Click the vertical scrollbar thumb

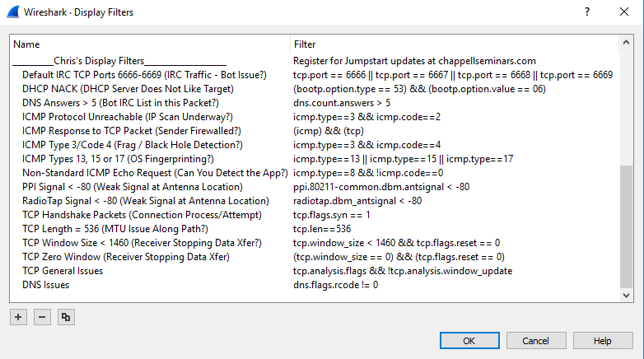(626, 226)
